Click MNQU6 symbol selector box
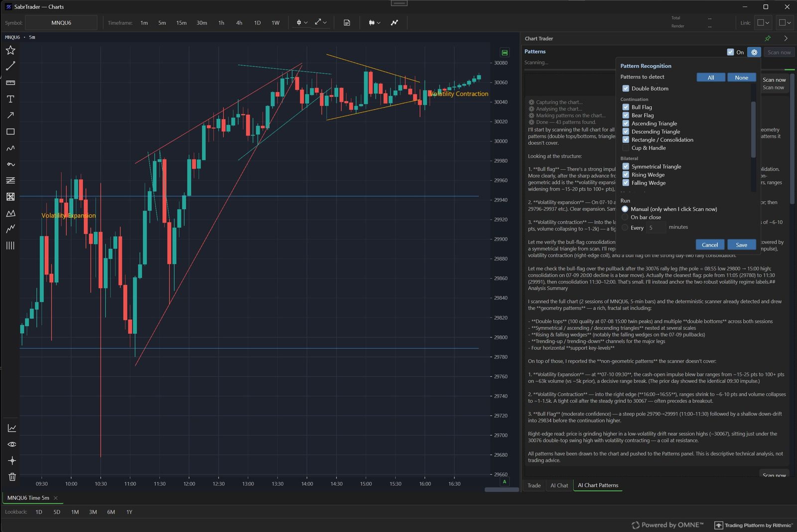 pyautogui.click(x=61, y=22)
